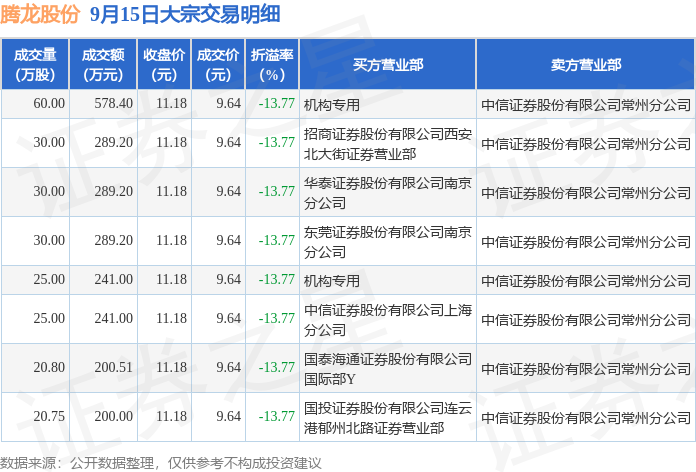Click 289.20 in the 东莞证券 row
Screen dimensions: 696x472
click(x=114, y=240)
